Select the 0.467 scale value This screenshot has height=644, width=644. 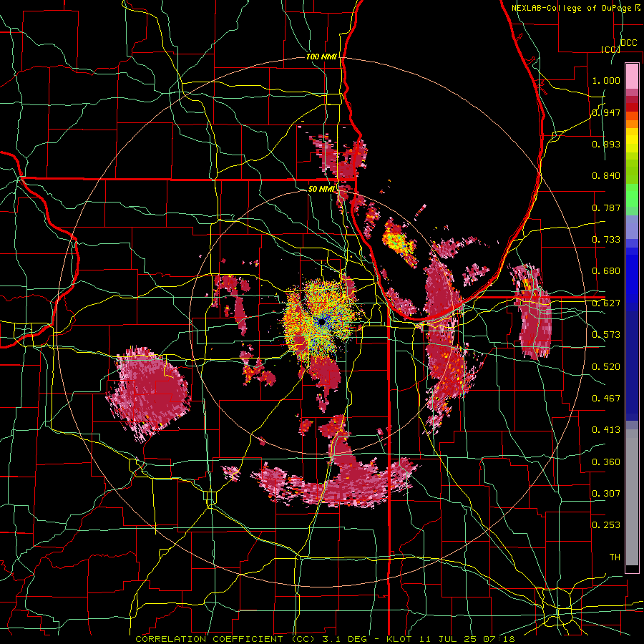point(606,399)
